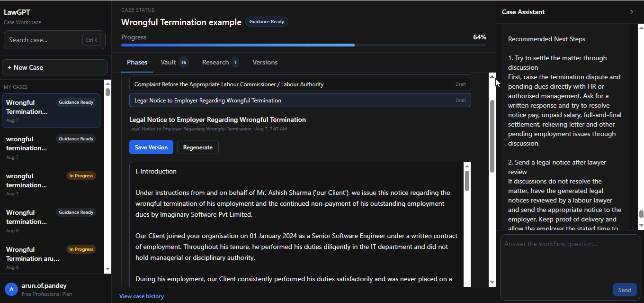Switch to the Versions tab
The height and width of the screenshot is (303, 644).
tap(265, 62)
